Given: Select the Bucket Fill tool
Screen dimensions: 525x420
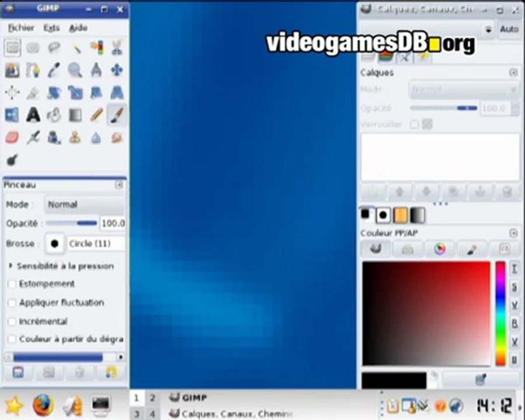Looking at the screenshot, I should (x=54, y=116).
